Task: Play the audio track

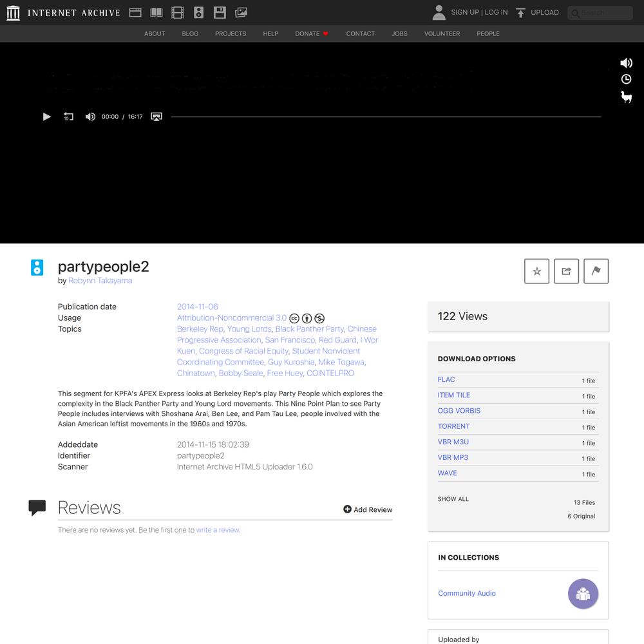Action: tap(47, 117)
